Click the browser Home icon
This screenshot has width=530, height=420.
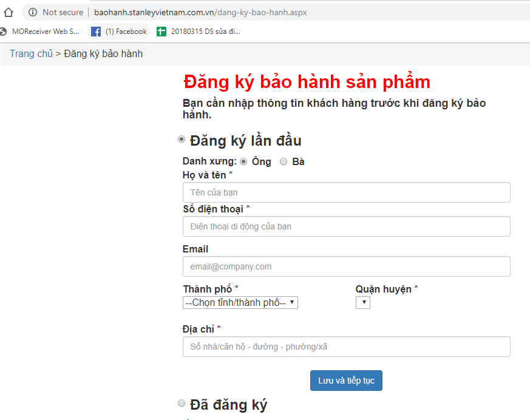click(x=8, y=12)
